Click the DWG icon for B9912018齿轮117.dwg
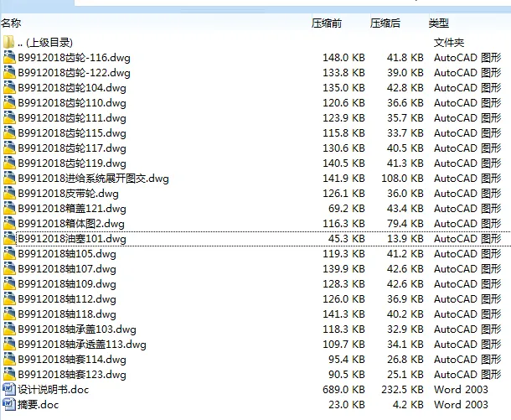Image resolution: width=511 pixels, height=420 pixels. pos(9,148)
